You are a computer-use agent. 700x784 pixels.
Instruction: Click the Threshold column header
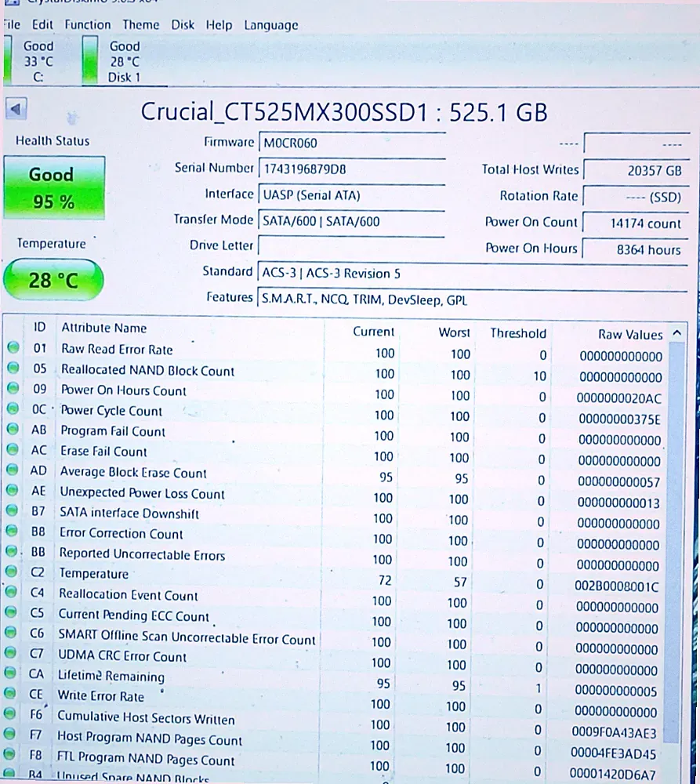518,333
